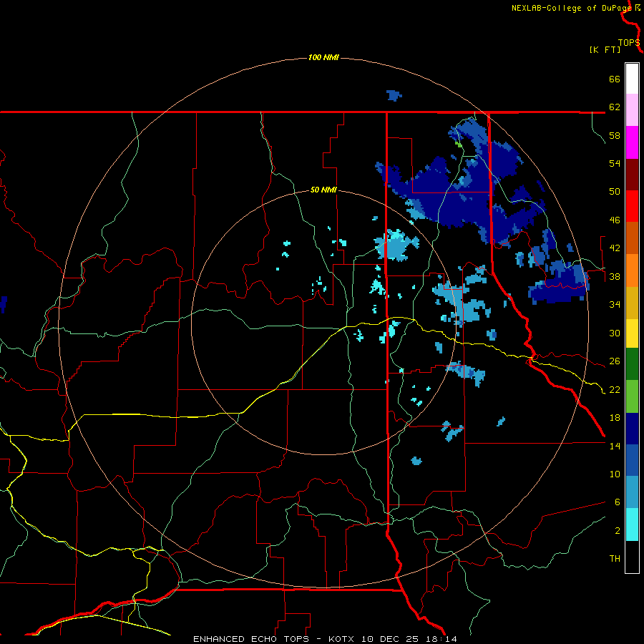The height and width of the screenshot is (644, 644).
Task: Click the dark red 54 kft swatch
Action: coord(632,175)
